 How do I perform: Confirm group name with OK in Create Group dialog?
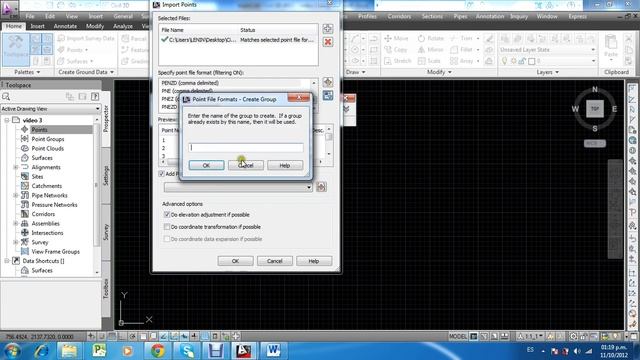point(206,165)
